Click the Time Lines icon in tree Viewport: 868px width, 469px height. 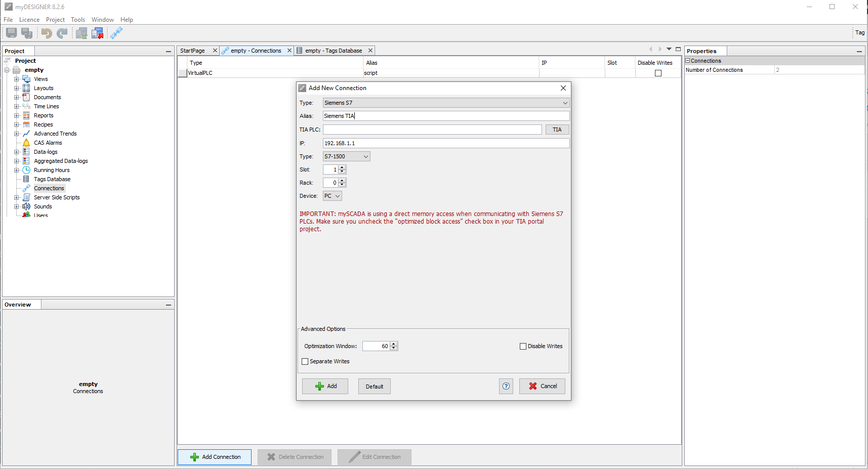coord(26,106)
